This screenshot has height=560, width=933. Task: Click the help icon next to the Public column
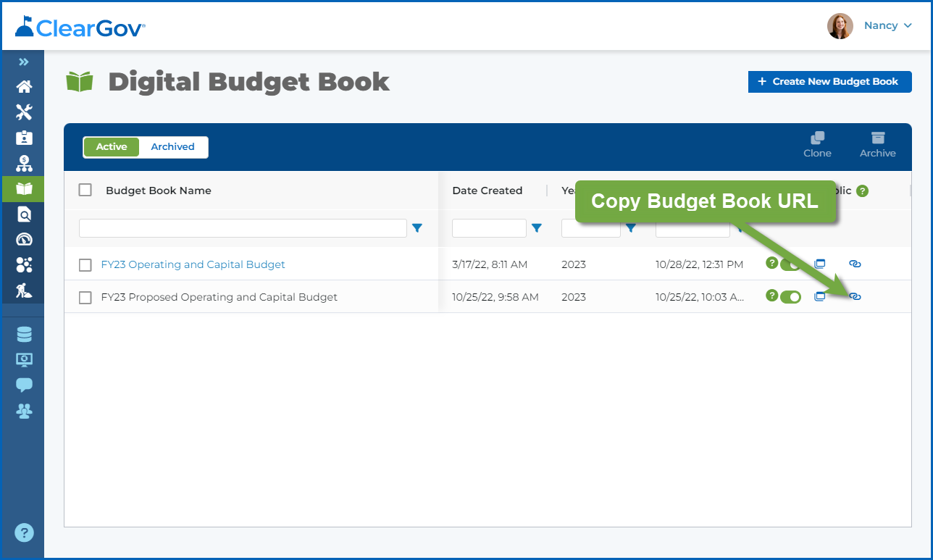862,191
